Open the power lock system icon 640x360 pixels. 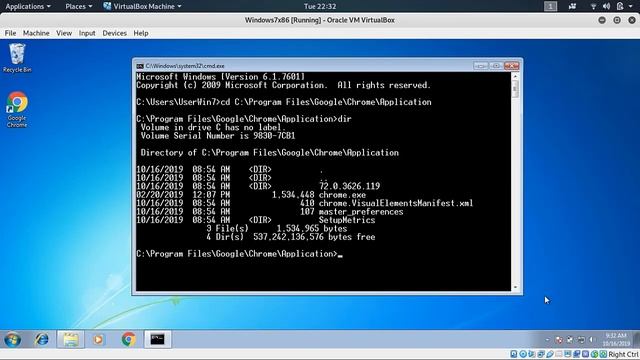point(620,6)
